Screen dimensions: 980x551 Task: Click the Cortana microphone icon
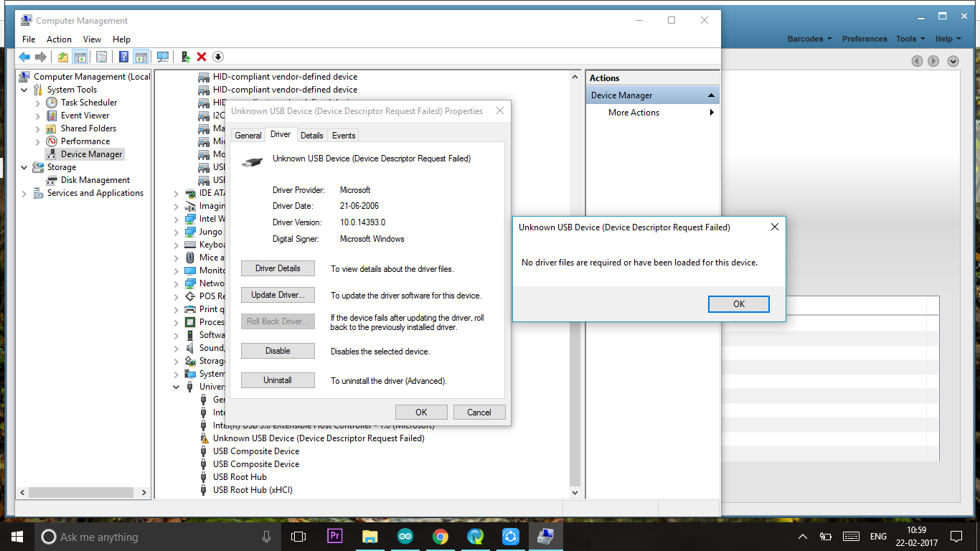coord(267,536)
